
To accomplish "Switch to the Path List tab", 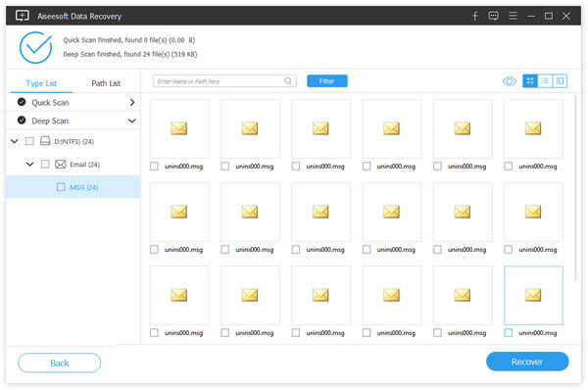I will (106, 83).
